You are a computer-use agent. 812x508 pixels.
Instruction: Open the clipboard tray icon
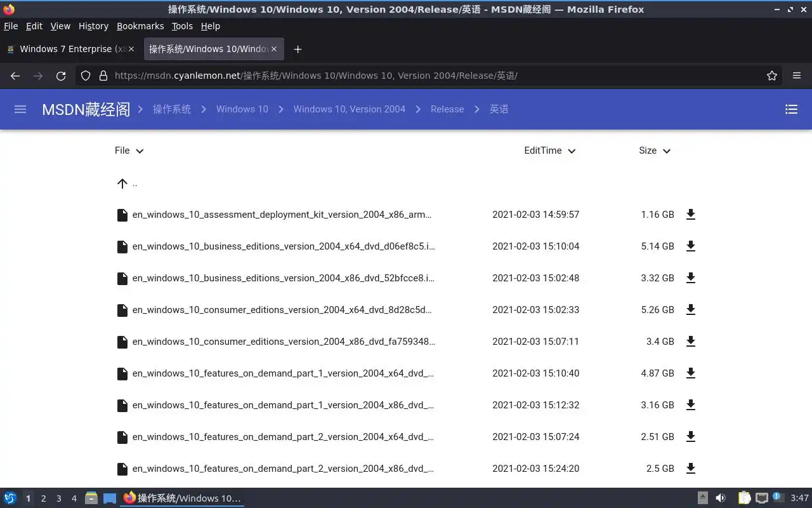(x=744, y=498)
